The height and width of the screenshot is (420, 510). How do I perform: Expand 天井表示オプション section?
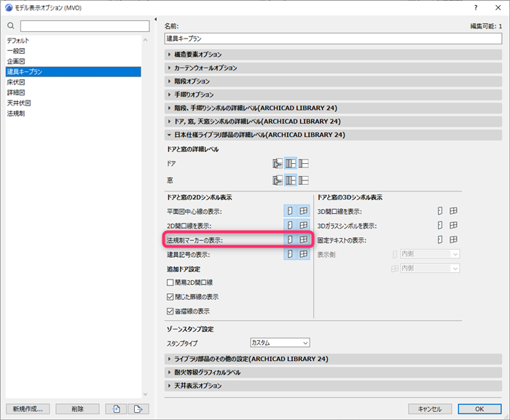[333, 386]
